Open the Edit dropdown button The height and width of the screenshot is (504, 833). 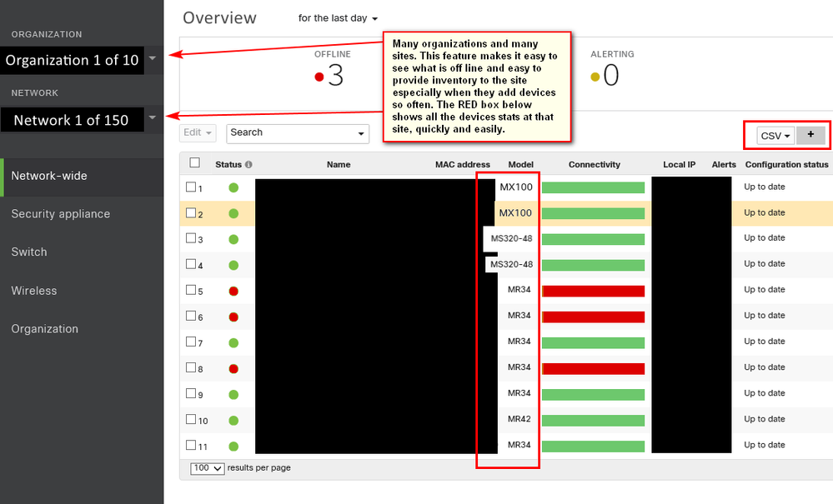198,132
